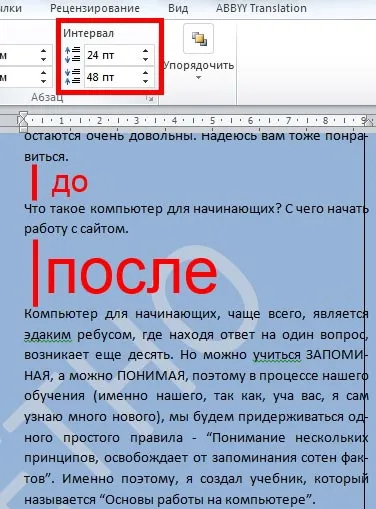Image resolution: width=376 pixels, height=509 pixels.
Task: Click the line containing 'я создал учебник'
Action: (x=196, y=479)
